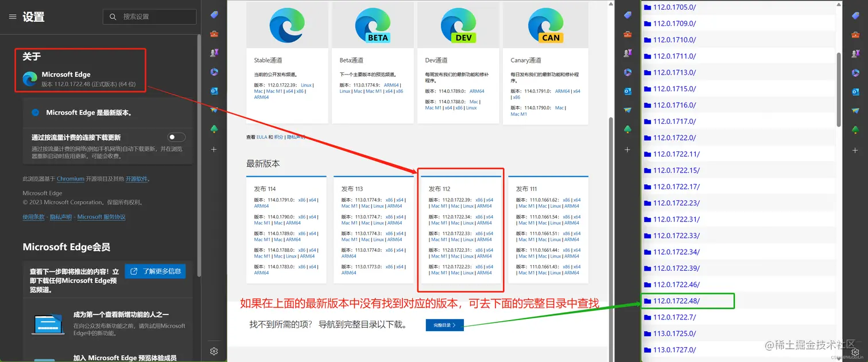
Task: Open the 积分 link
Action: point(278,137)
